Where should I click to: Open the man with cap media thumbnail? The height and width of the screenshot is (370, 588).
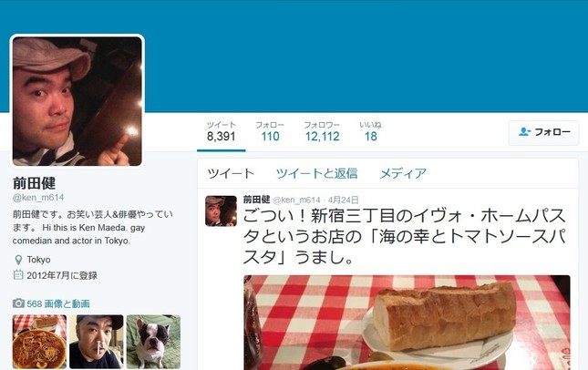[97, 342]
